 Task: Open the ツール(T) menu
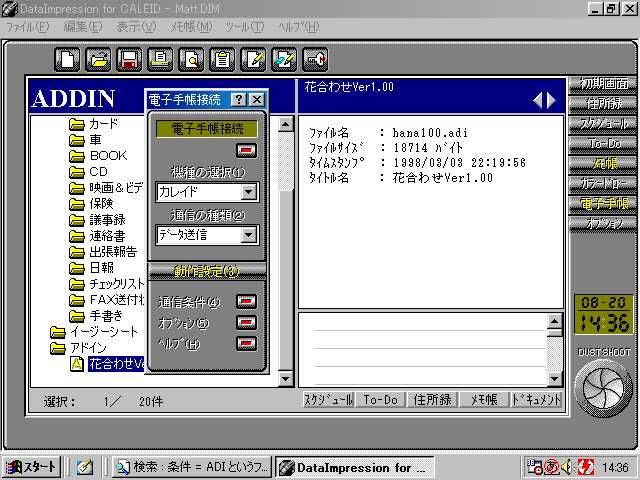coord(242,26)
